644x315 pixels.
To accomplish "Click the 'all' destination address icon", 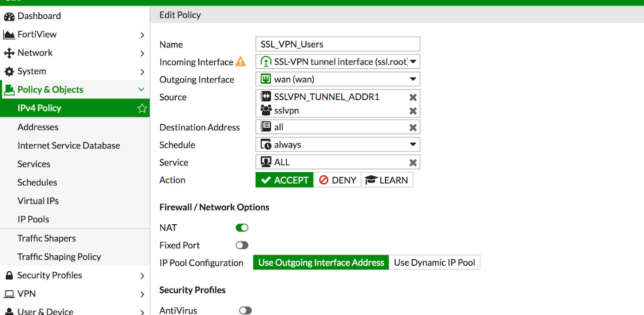I will [265, 127].
